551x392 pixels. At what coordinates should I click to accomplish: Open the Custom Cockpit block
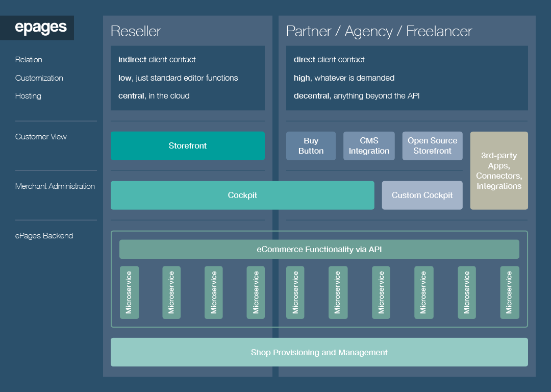[x=422, y=195]
